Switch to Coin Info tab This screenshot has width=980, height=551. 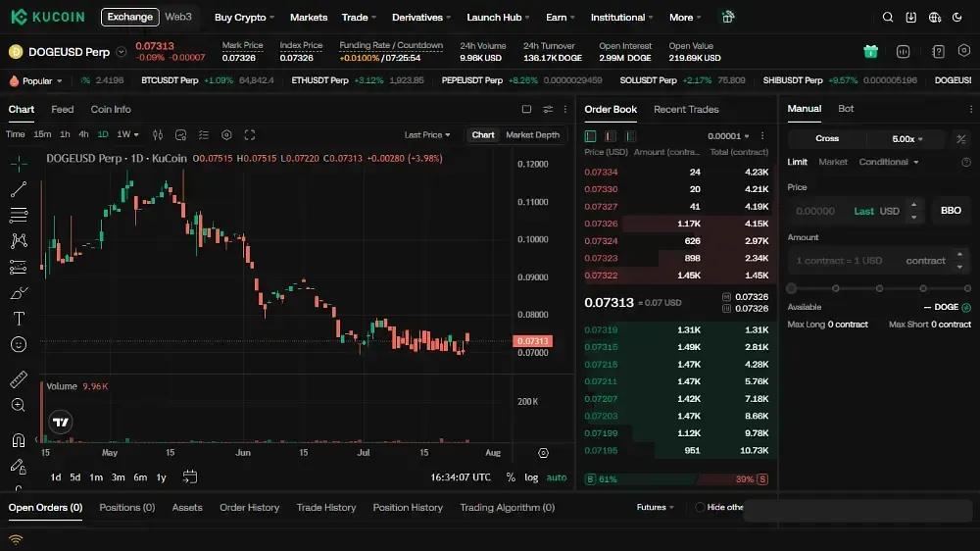tap(111, 110)
